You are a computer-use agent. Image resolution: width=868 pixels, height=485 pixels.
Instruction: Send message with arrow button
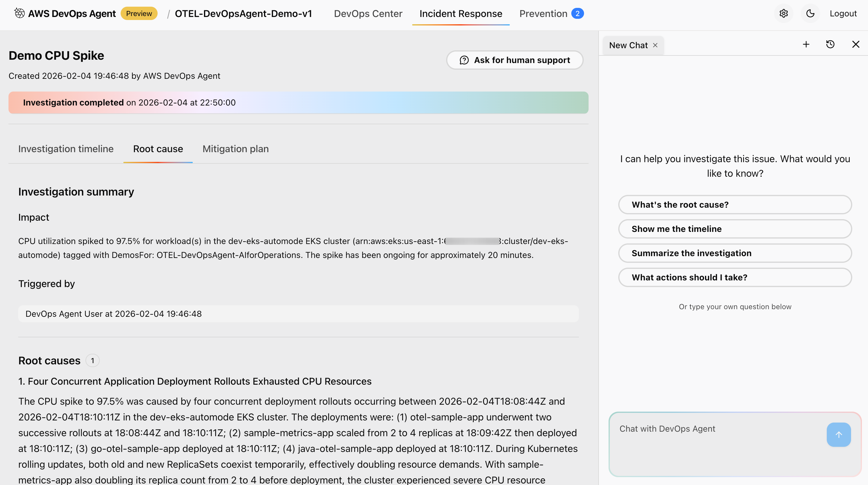tap(838, 434)
